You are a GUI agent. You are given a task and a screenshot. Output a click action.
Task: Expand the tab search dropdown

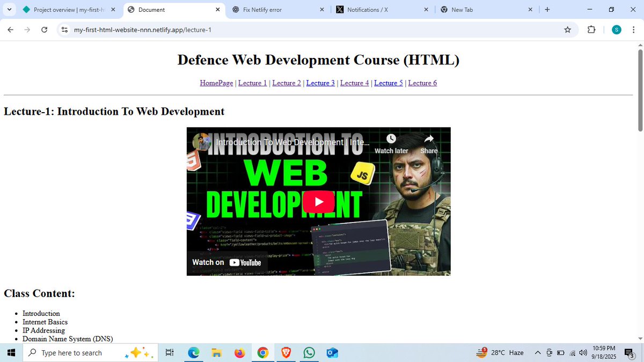10,10
